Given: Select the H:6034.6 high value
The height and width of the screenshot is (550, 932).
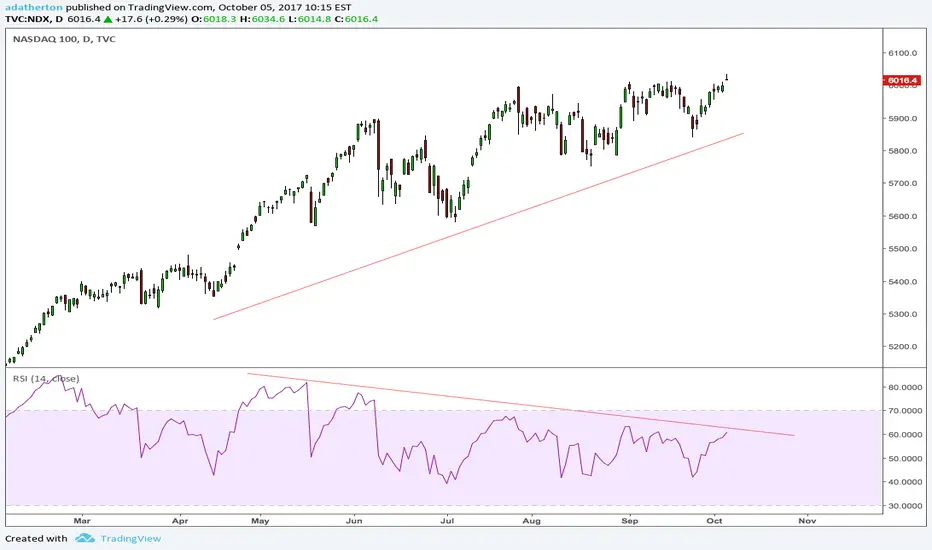Looking at the screenshot, I should coord(263,19).
